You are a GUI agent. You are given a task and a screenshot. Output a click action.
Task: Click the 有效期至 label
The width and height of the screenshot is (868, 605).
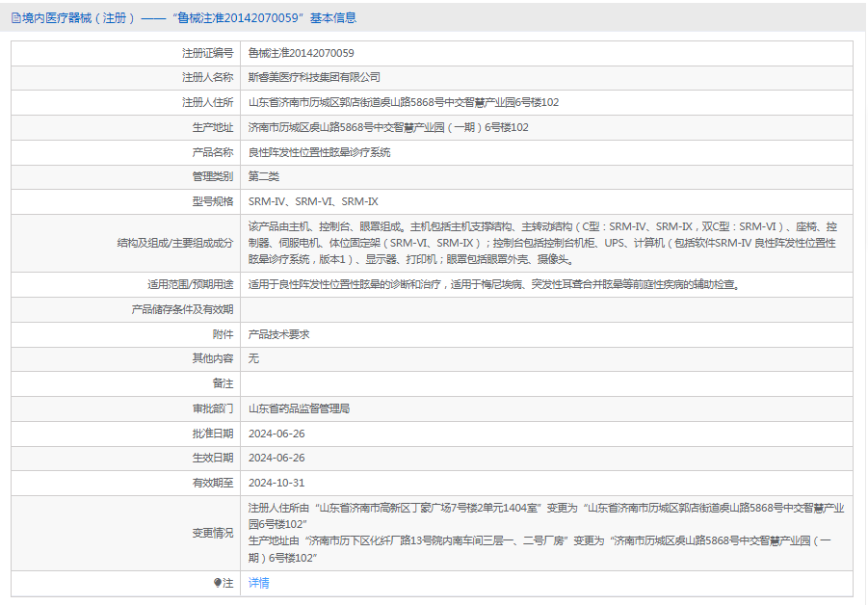coord(213,483)
